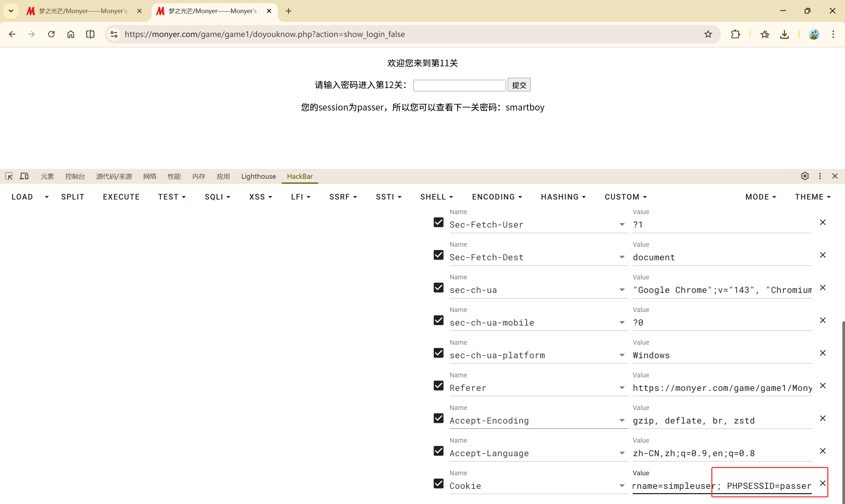
Task: Open the downloads icon in toolbar
Action: click(784, 34)
